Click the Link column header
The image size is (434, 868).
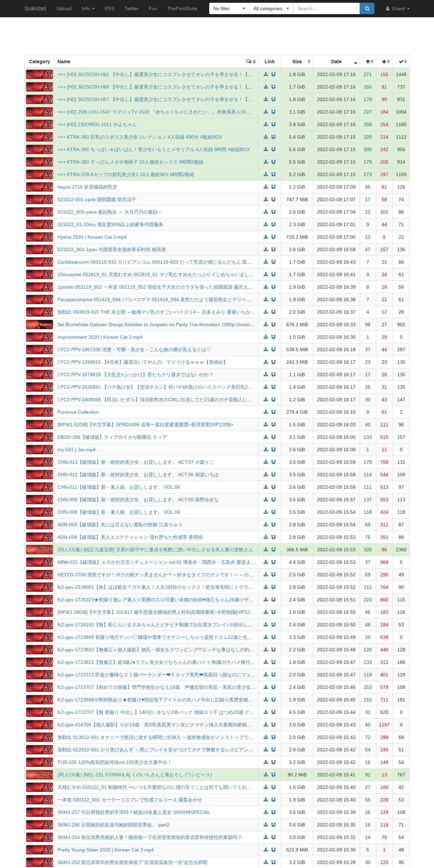[270, 62]
